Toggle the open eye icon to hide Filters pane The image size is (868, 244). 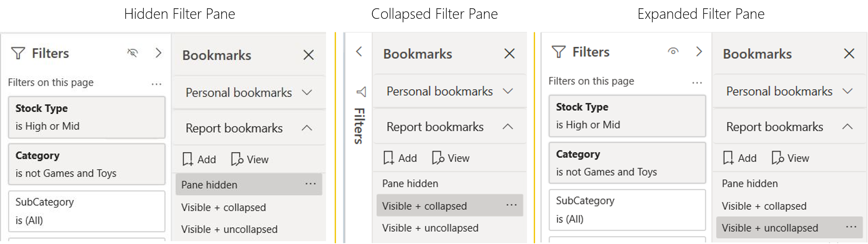[673, 52]
